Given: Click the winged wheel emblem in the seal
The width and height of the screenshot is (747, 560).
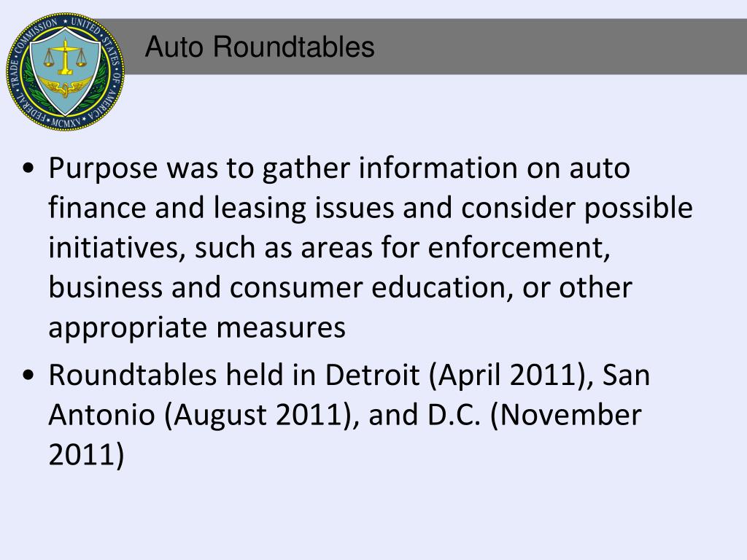Looking at the screenshot, I should pos(65,87).
